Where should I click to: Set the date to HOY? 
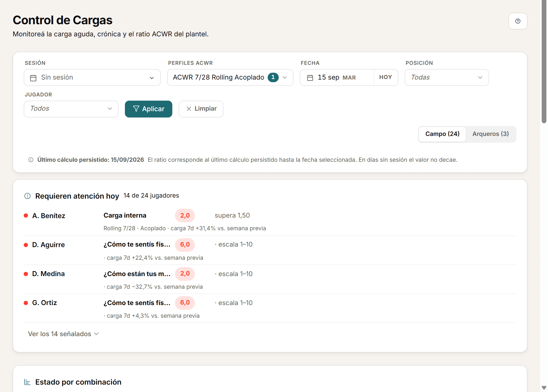tap(386, 77)
